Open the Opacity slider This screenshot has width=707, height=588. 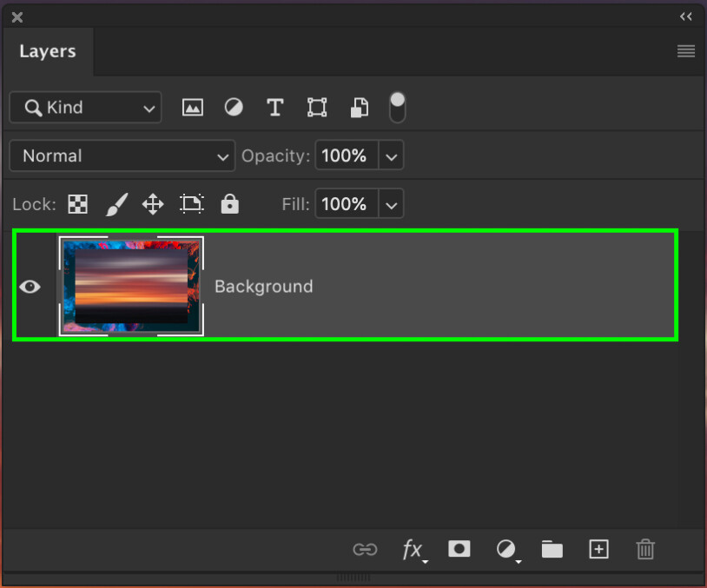(390, 156)
